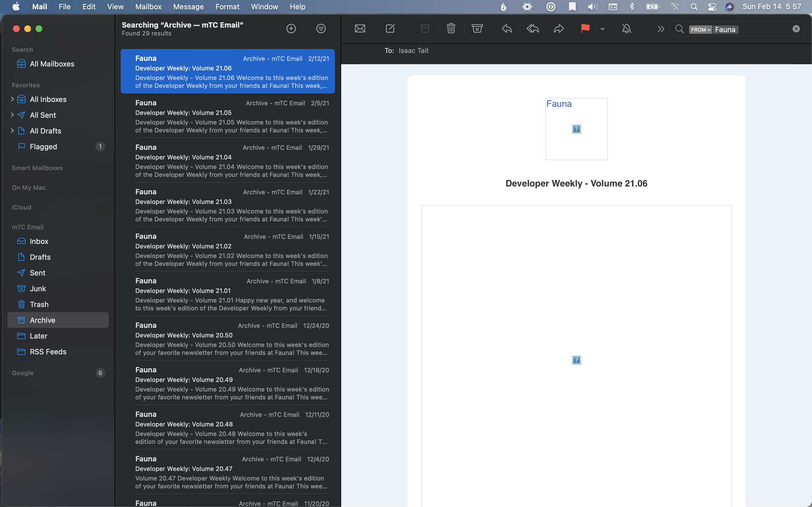Forward the selected email
This screenshot has height=507, width=812.
pyautogui.click(x=559, y=29)
